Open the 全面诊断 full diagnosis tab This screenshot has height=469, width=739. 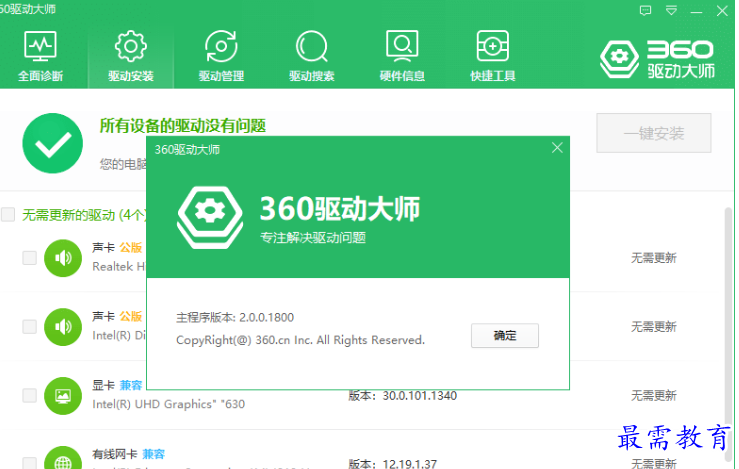click(x=41, y=57)
